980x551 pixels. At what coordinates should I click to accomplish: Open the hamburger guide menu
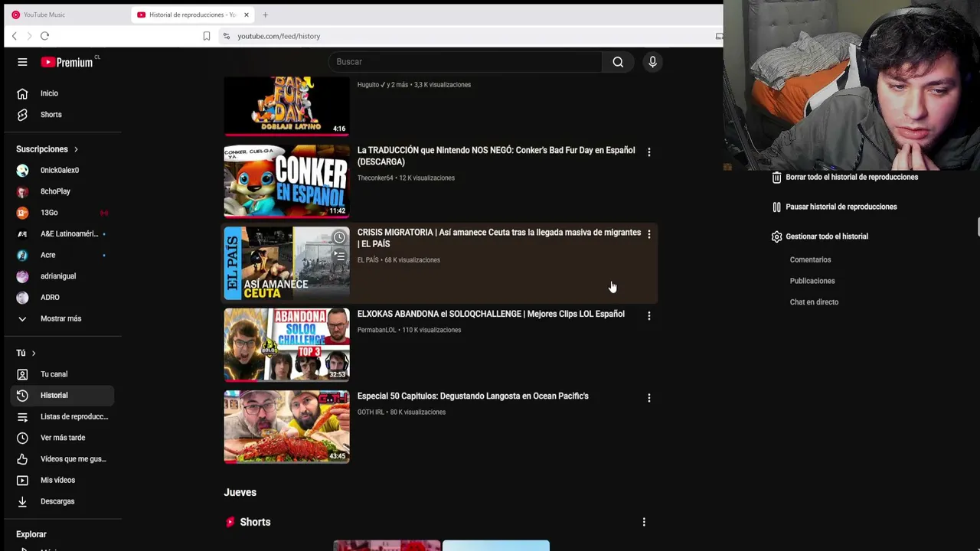22,62
